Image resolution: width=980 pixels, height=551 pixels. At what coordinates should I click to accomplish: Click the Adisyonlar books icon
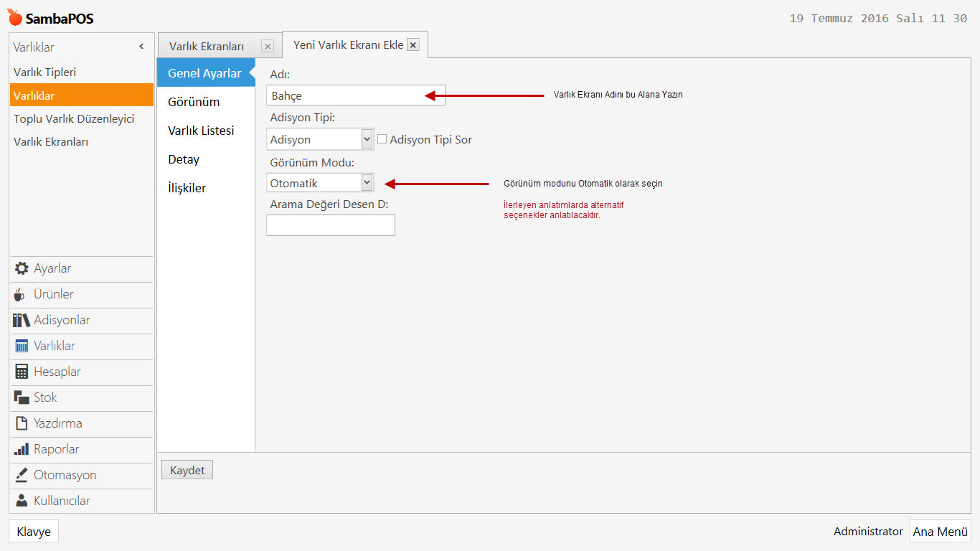[x=22, y=320]
